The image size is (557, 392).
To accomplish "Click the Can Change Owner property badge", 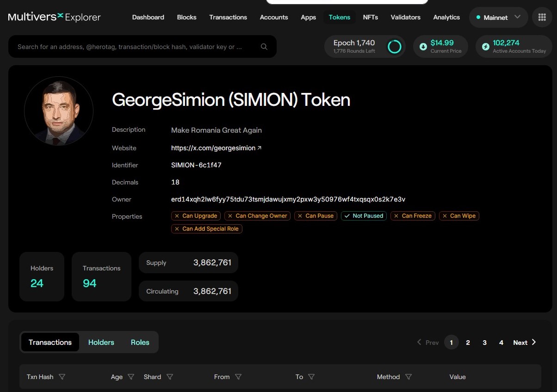I will 258,216.
